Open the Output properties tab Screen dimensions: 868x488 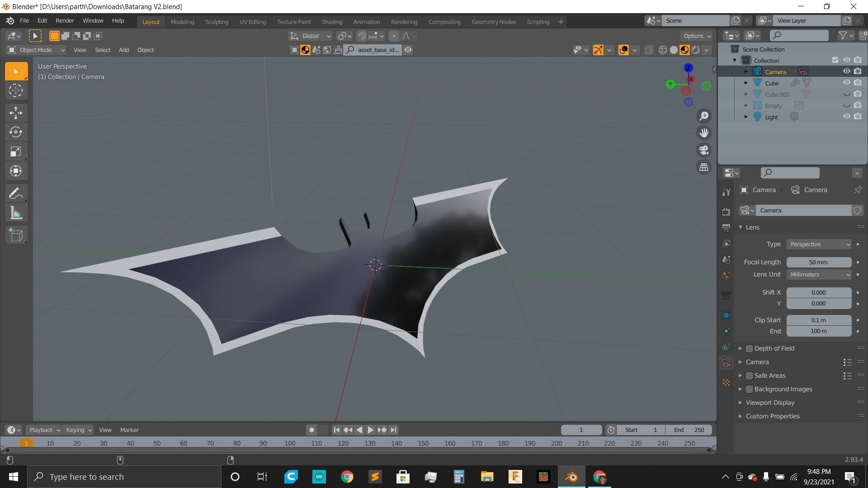(x=726, y=227)
